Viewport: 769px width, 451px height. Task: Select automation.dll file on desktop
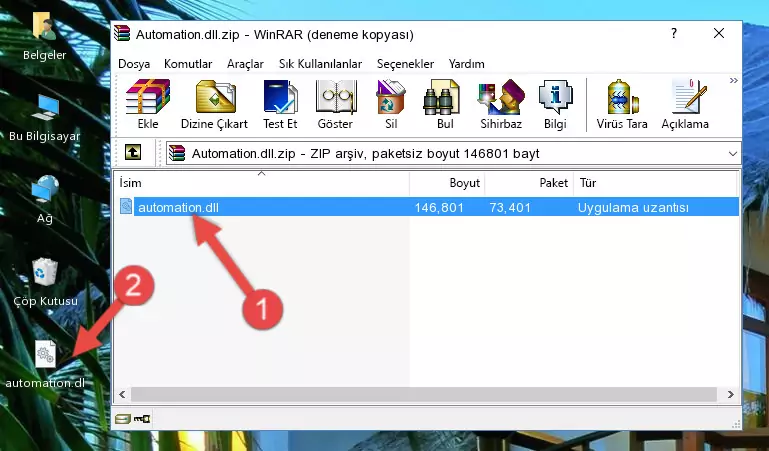[x=45, y=365]
